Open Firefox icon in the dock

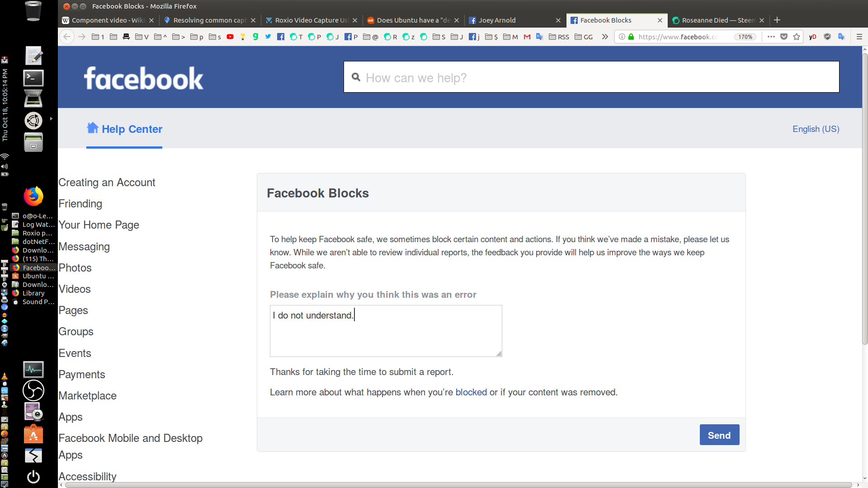coord(33,196)
